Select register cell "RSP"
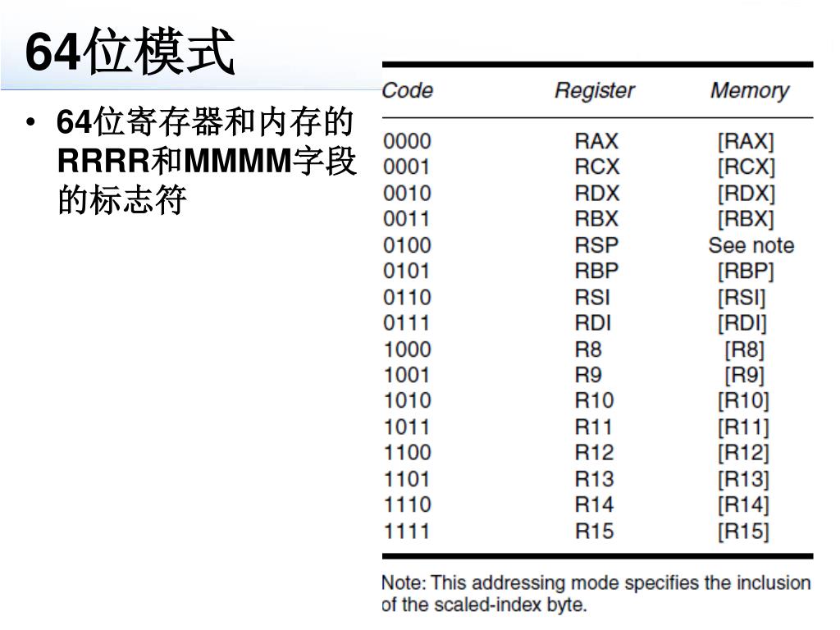840x630 pixels. pos(597,245)
